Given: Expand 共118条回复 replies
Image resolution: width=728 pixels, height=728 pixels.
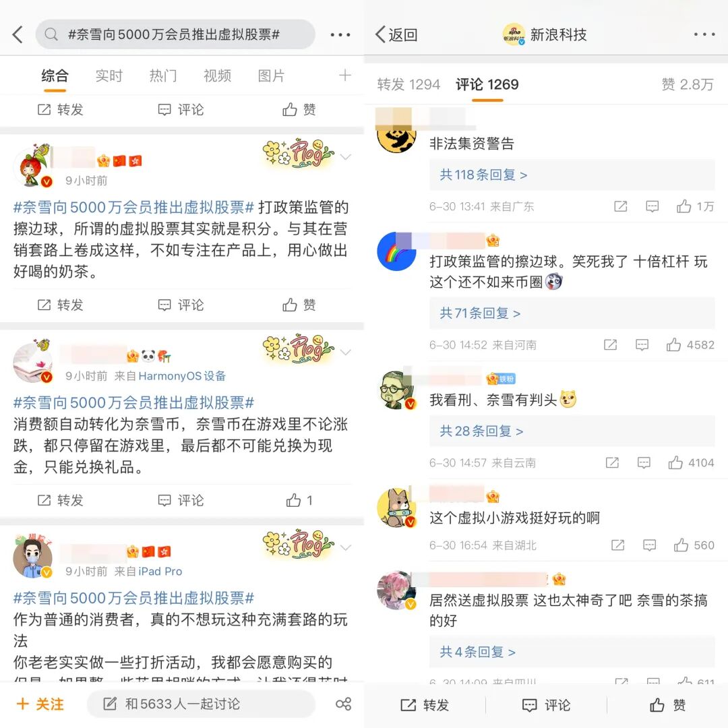Looking at the screenshot, I should pyautogui.click(x=483, y=175).
